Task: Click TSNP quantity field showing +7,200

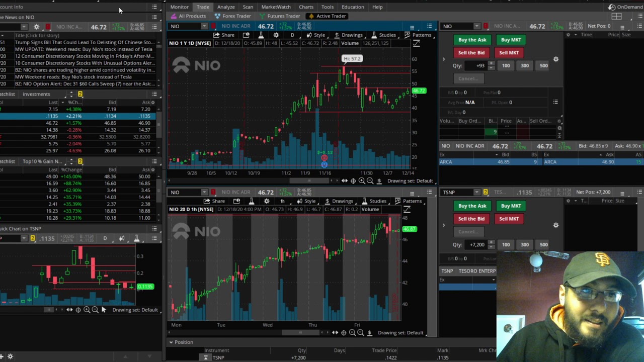Action: click(x=475, y=245)
